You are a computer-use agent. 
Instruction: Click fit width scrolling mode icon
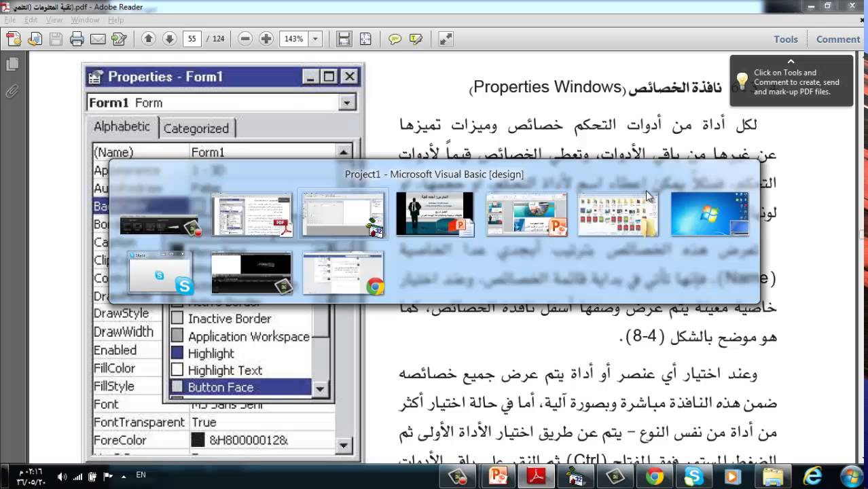tap(344, 39)
